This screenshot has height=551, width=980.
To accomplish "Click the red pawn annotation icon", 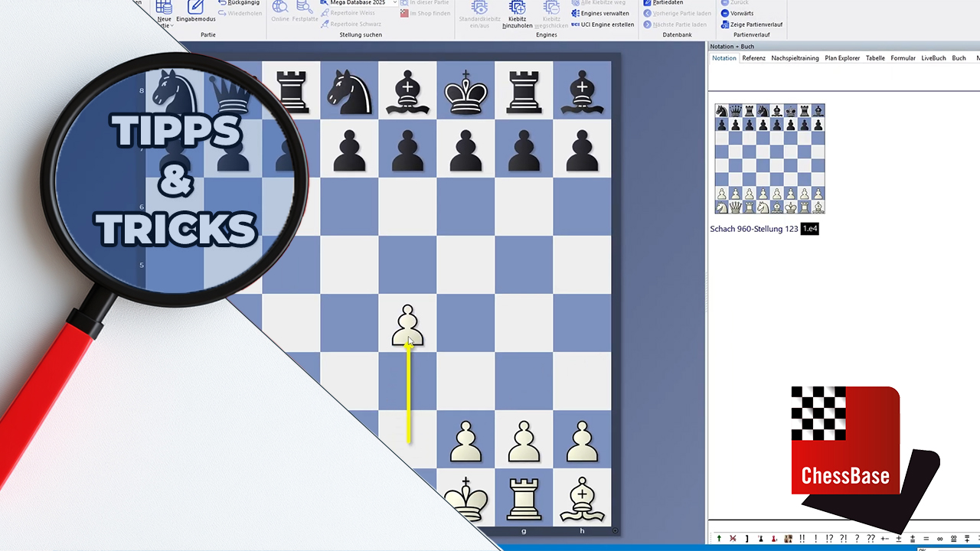I will 774,539.
